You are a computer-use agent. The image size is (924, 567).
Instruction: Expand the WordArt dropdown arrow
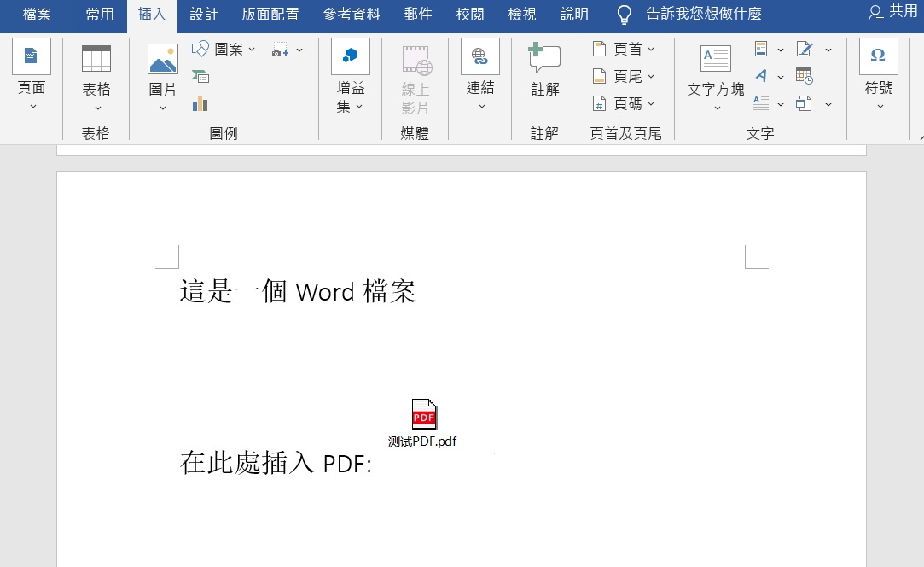(x=780, y=78)
